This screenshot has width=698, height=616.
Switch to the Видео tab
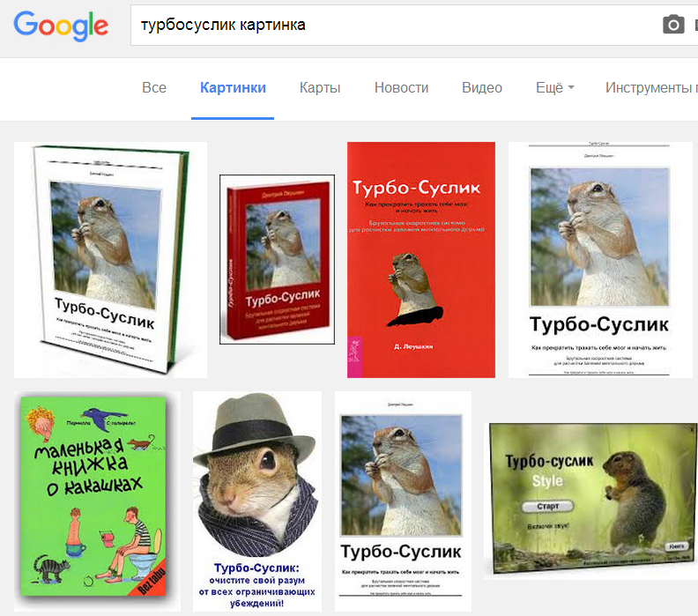pos(482,87)
